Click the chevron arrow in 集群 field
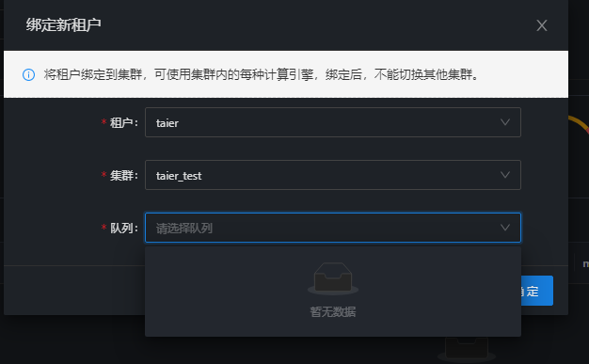The image size is (589, 364). pyautogui.click(x=505, y=175)
